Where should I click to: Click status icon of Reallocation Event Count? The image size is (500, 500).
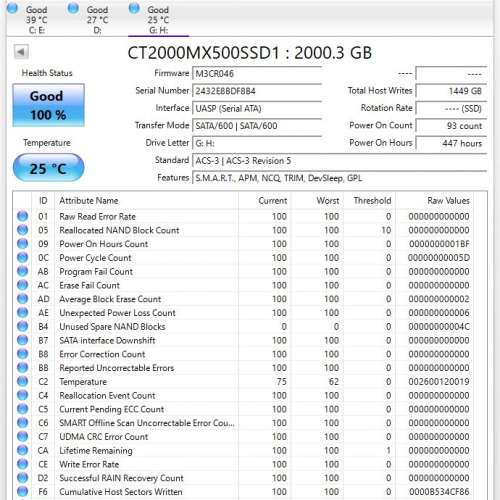click(22, 395)
